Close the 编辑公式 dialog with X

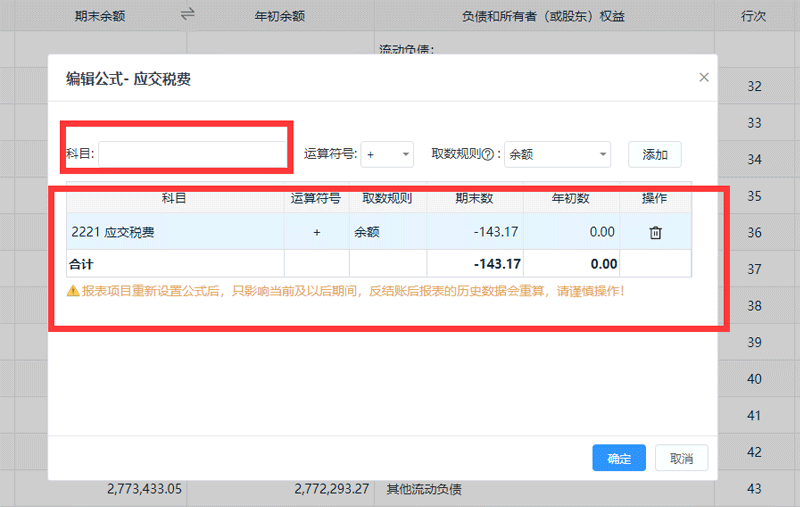pos(704,77)
